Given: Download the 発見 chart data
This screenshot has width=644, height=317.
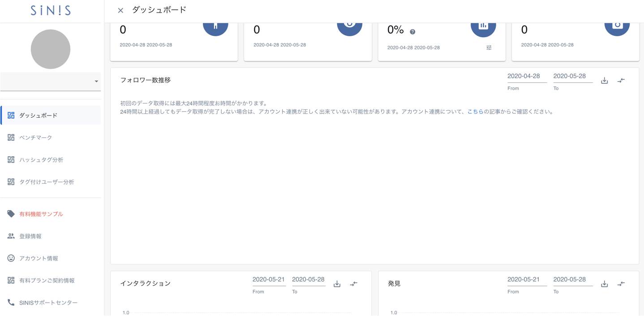Looking at the screenshot, I should [x=604, y=284].
